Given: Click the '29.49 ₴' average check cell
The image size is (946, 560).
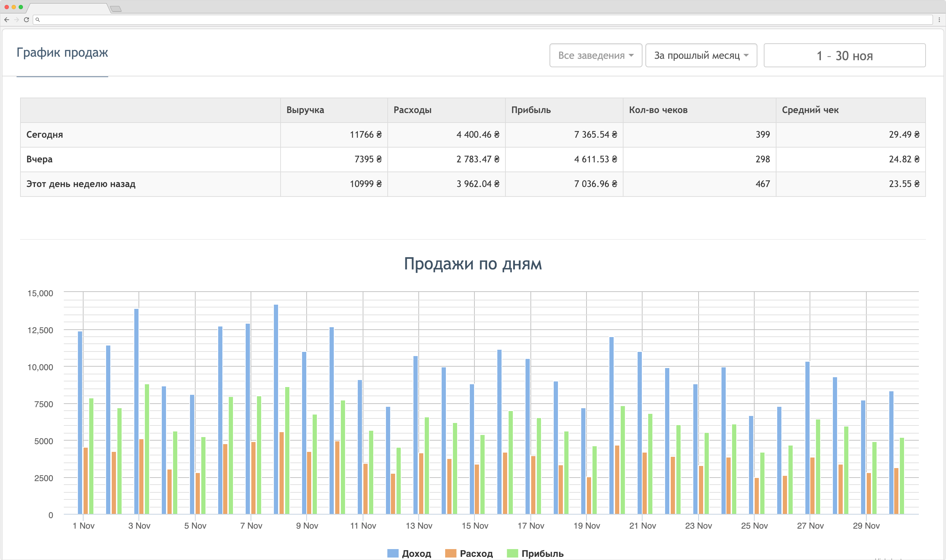Looking at the screenshot, I should click(851, 135).
